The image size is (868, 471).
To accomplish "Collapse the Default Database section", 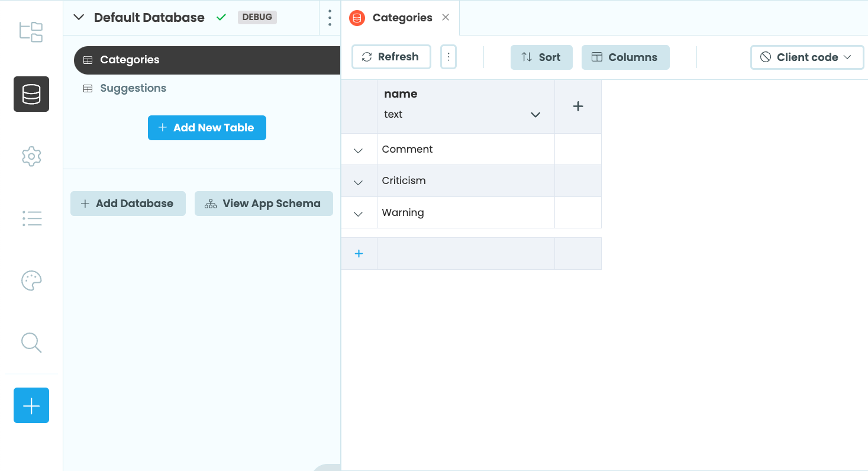I will [79, 18].
